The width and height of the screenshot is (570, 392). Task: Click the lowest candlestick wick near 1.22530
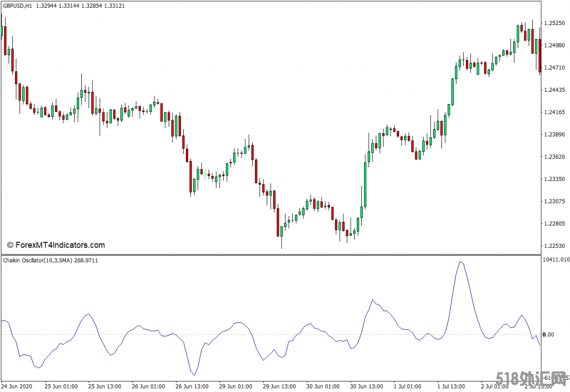click(x=281, y=243)
